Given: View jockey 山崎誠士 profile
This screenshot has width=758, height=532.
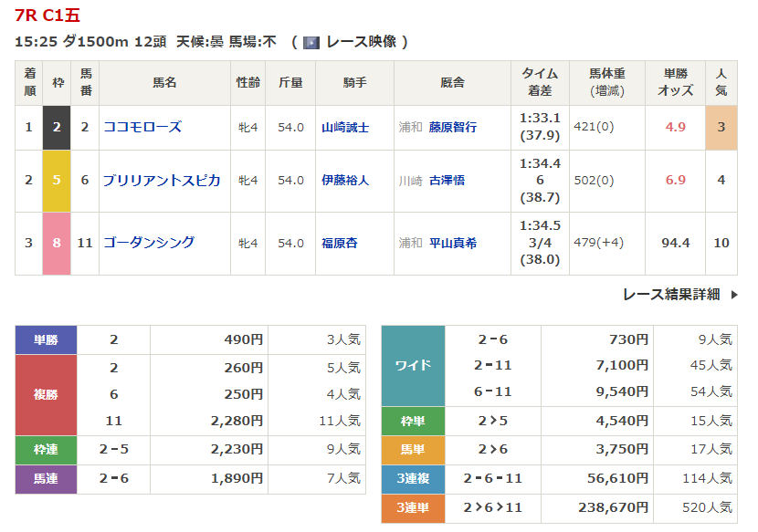Looking at the screenshot, I should click(345, 128).
